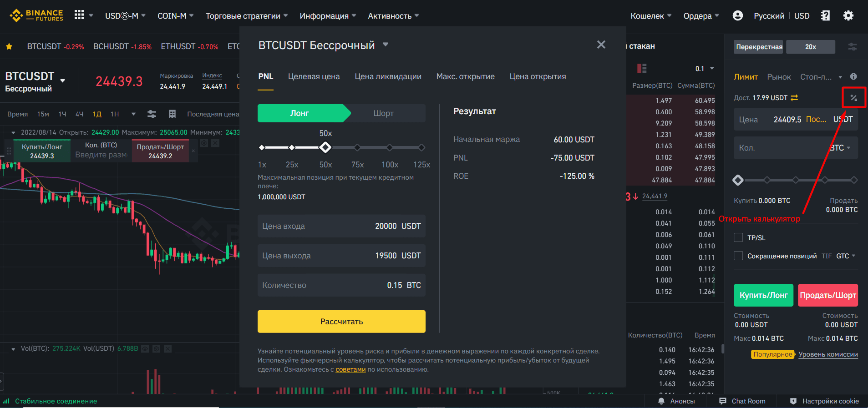The height and width of the screenshot is (408, 868).
Task: Open the user profile icon
Action: coord(738,15)
